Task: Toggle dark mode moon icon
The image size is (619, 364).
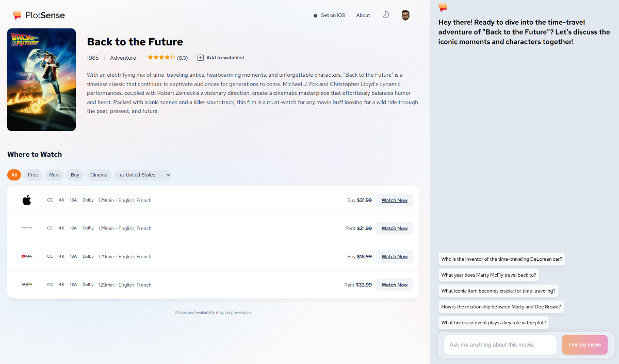Action: click(385, 15)
